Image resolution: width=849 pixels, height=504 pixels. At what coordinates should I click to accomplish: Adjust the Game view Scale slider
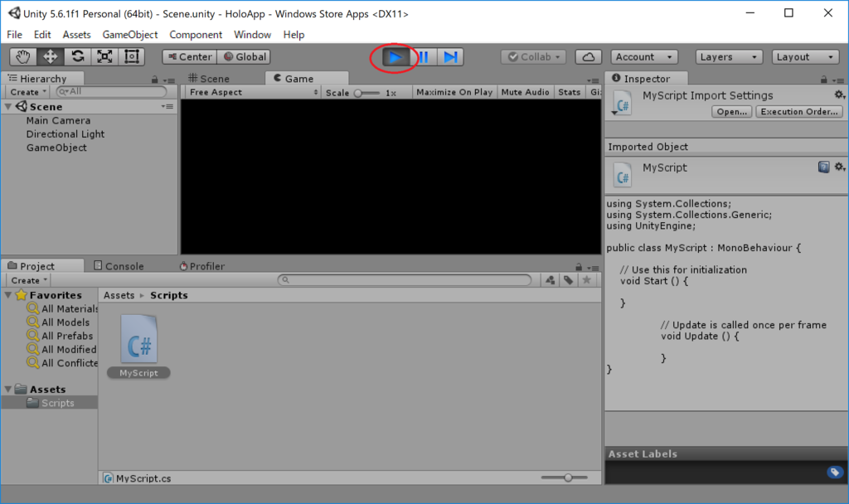click(367, 93)
